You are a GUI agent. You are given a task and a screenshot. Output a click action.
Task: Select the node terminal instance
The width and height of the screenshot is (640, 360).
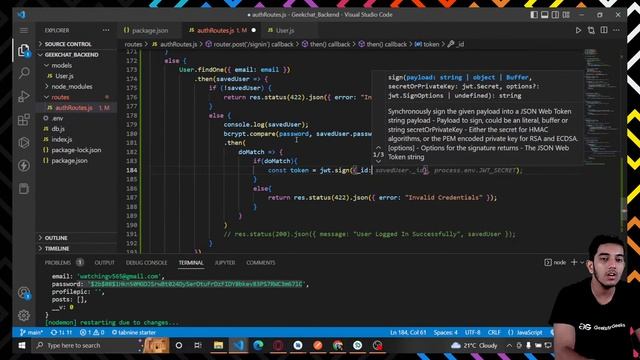(555, 262)
